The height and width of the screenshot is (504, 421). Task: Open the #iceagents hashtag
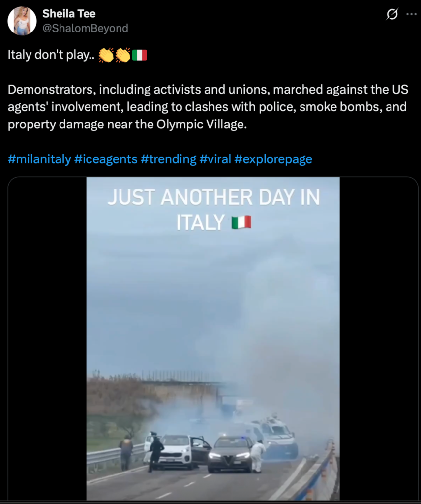[106, 159]
